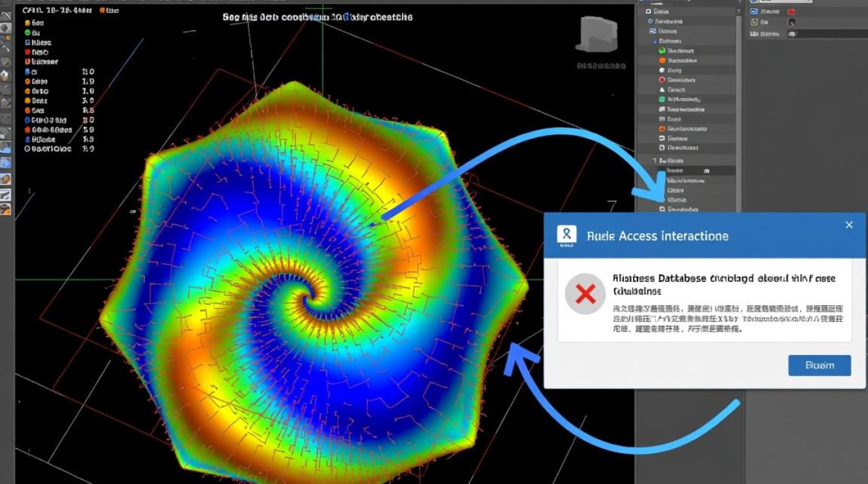
Task: Click the green clock icon in the properties panel
Action: coord(754,22)
